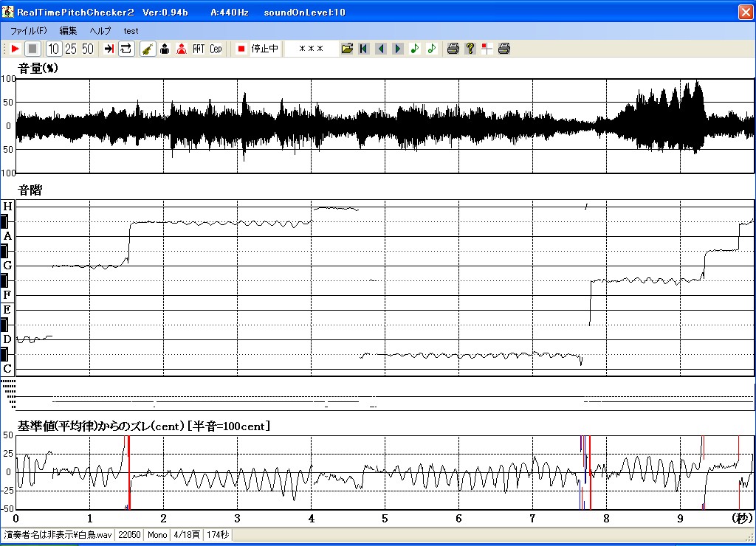Click the E key label on the piano scale

[x=7, y=310]
